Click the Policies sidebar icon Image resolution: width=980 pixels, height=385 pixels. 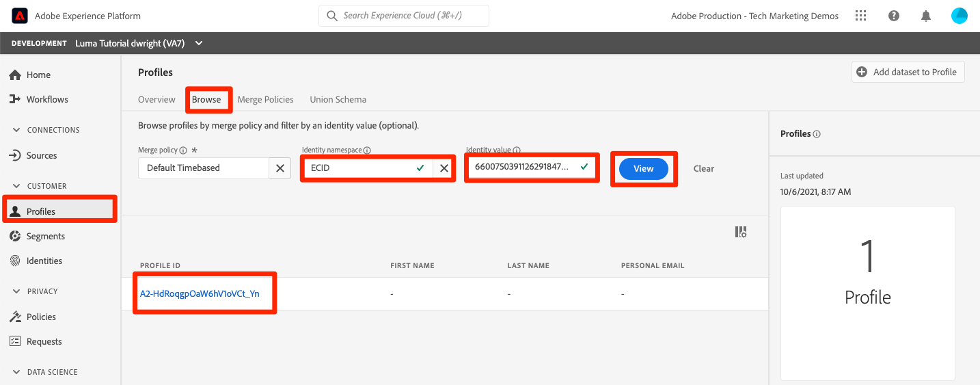point(15,317)
